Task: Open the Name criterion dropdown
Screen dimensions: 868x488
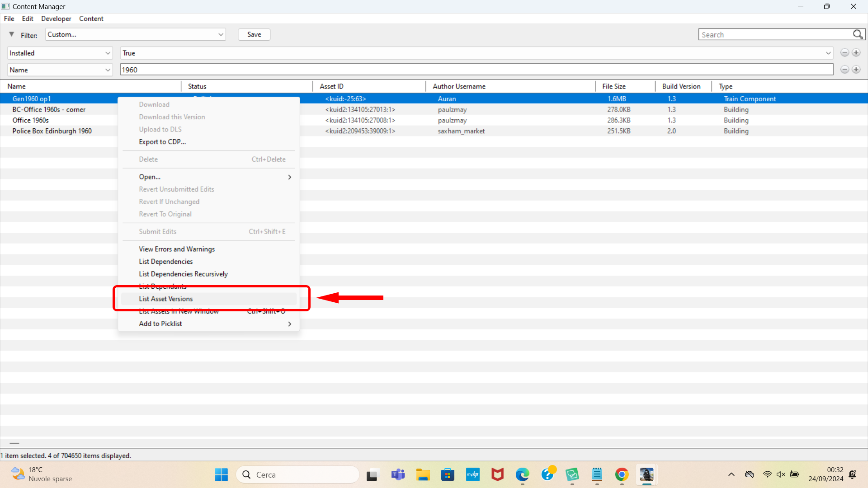Action: coord(60,70)
